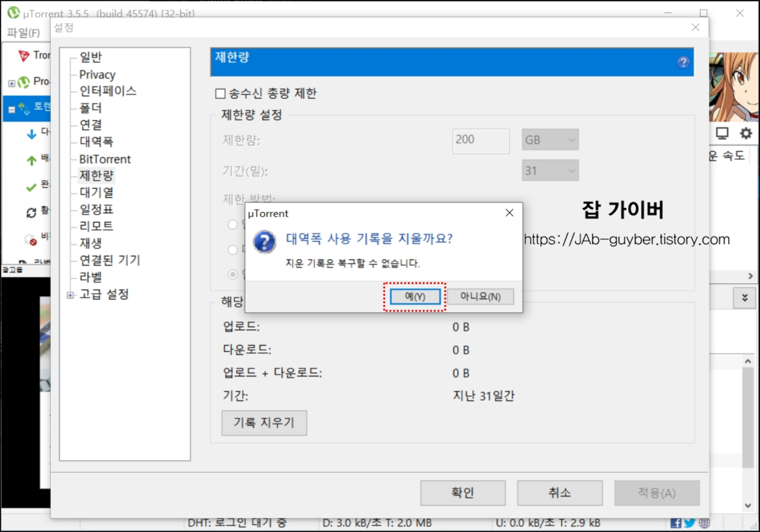Click the blue question mark dialog icon
The width and height of the screenshot is (760, 532).
pos(264,242)
